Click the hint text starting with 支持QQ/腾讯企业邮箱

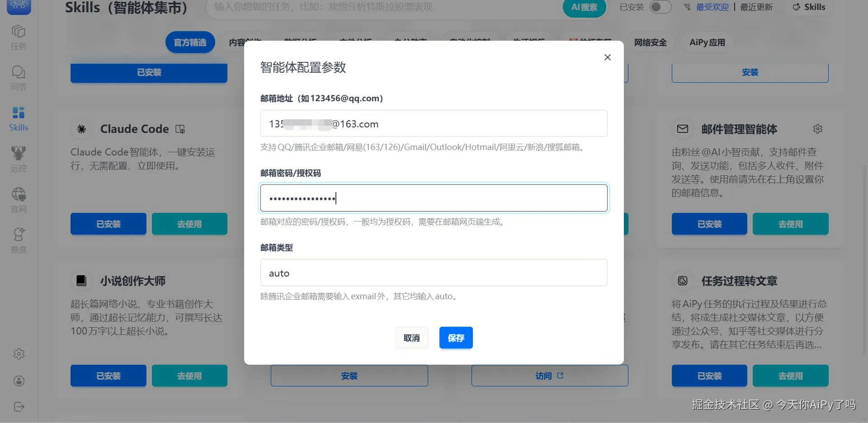point(424,147)
